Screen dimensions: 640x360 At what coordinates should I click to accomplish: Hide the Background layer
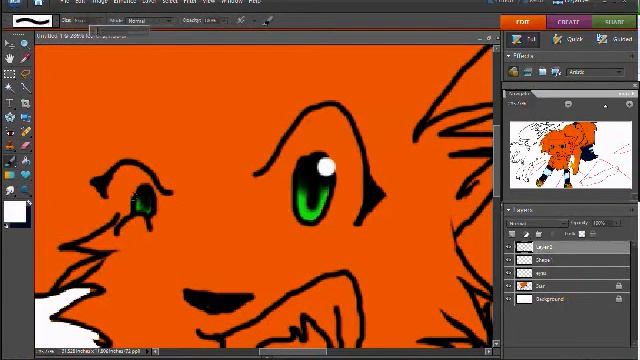(509, 299)
